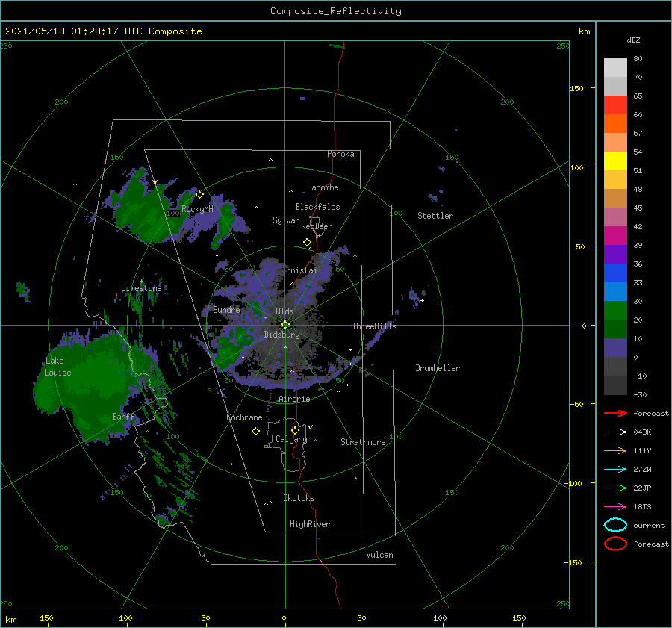Viewport: 672px width, 628px height.
Task: Select the indigo 10 dBZ swatch
Action: pos(615,347)
